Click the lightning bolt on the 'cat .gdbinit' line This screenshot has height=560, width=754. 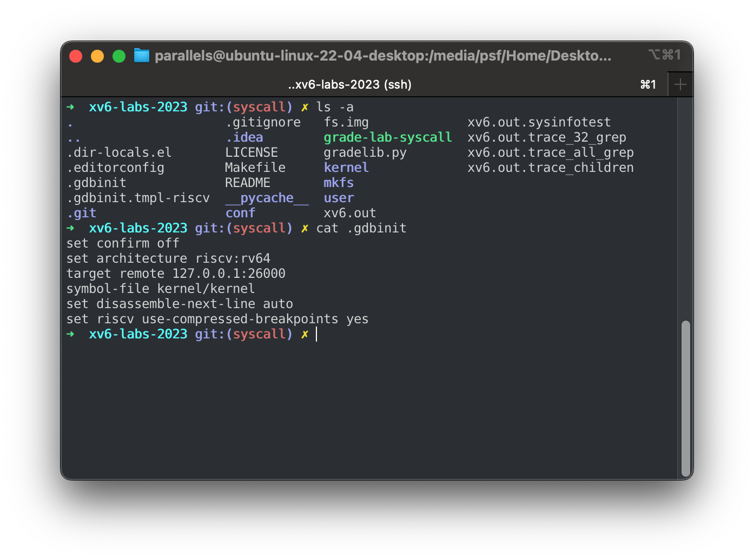click(x=305, y=228)
